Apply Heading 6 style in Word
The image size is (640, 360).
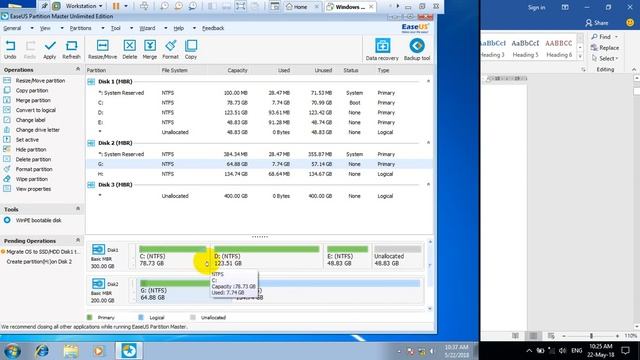(559, 48)
